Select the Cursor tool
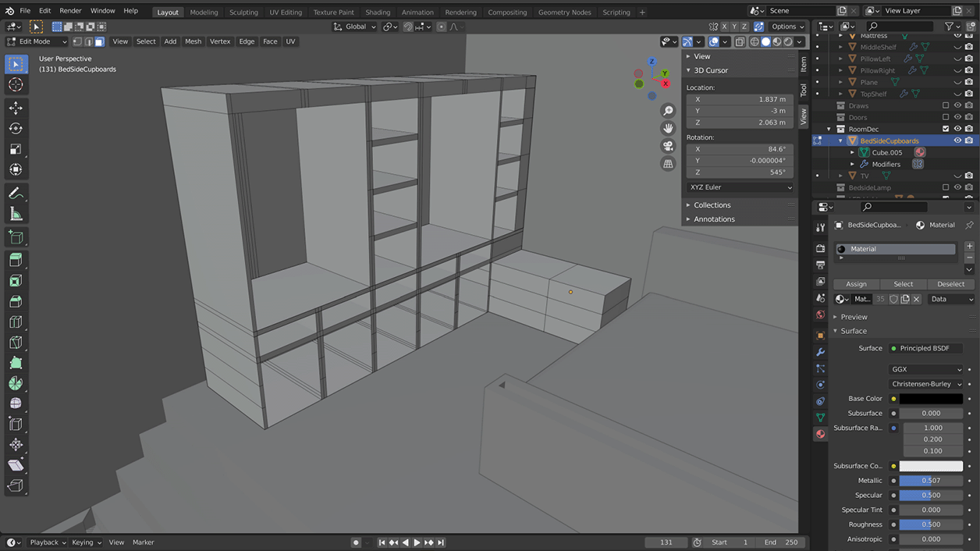980x551 pixels. (16, 84)
